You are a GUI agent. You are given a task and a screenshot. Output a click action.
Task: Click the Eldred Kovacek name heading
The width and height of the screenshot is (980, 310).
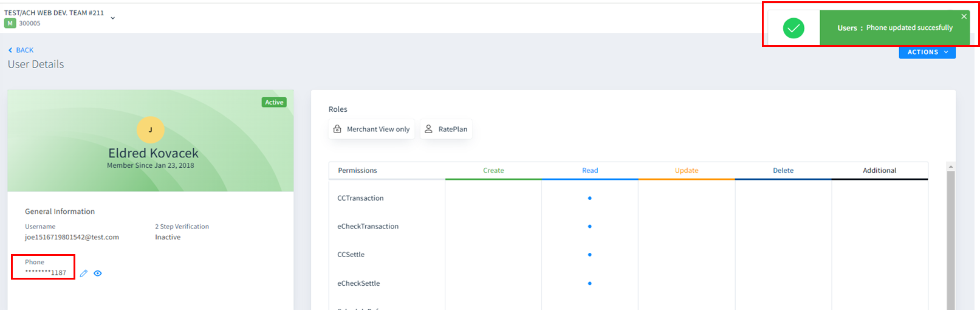pos(153,153)
